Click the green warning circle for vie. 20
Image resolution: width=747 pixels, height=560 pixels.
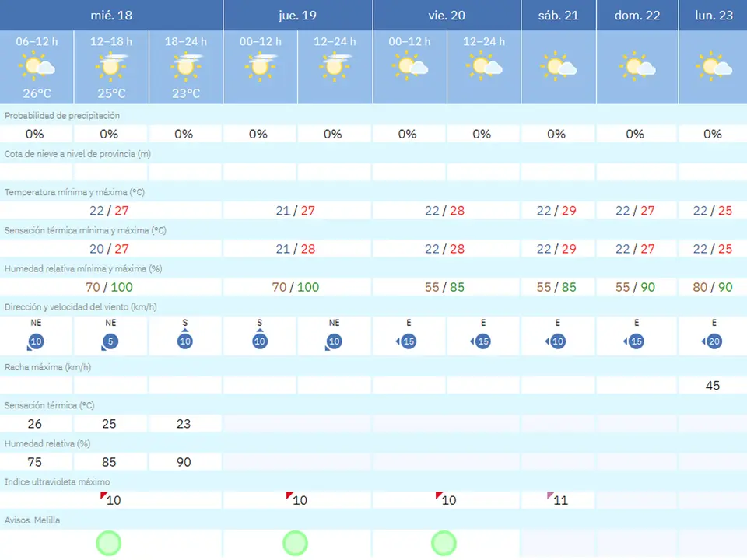(444, 544)
